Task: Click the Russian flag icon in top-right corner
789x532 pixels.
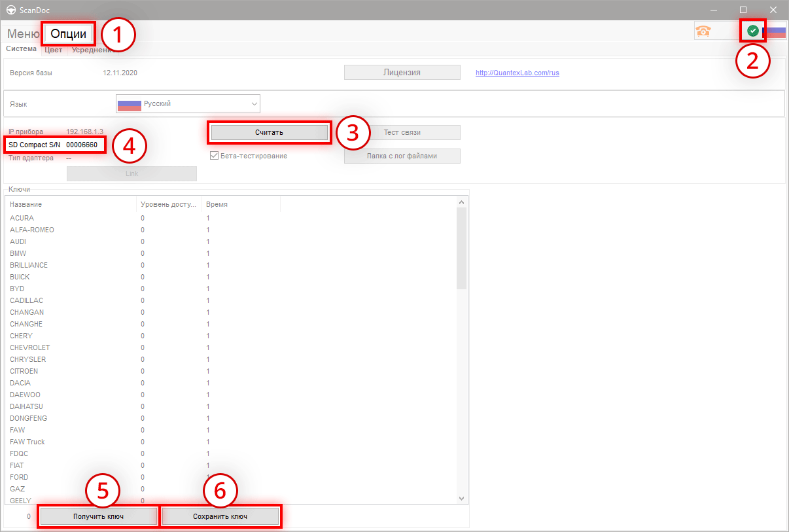Action: click(x=775, y=31)
